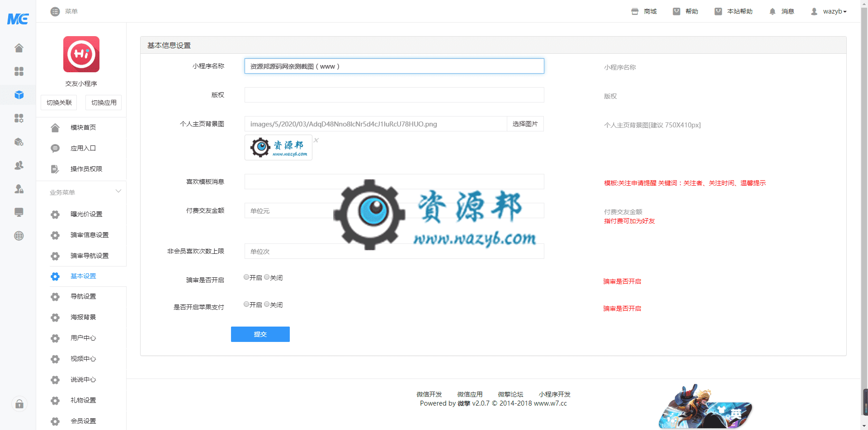868x430 pixels.
Task: Focus the 喜欢模板消息 input field
Action: [394, 182]
